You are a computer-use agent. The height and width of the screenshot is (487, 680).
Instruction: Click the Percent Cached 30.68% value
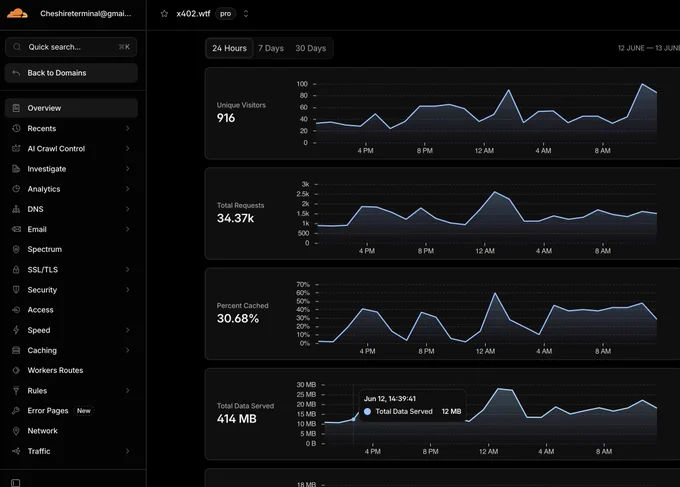click(238, 318)
